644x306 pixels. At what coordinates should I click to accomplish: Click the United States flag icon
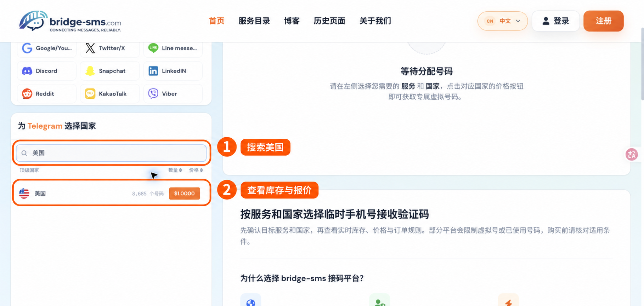click(24, 194)
